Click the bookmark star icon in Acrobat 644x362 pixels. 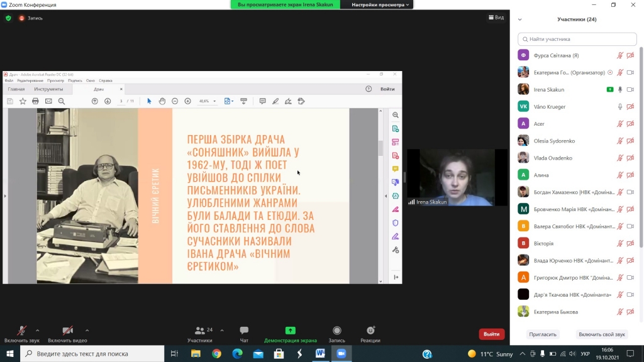[23, 101]
